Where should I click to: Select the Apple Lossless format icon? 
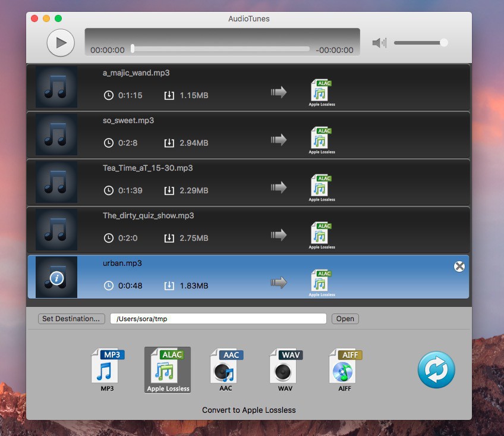click(168, 370)
